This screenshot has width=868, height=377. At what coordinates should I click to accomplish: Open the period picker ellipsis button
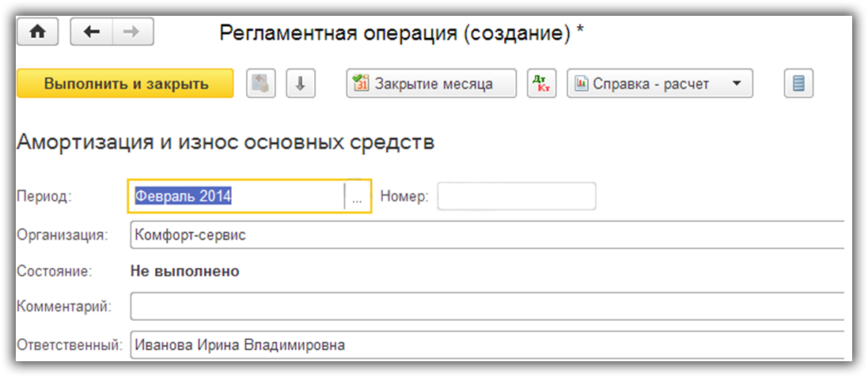click(x=357, y=197)
